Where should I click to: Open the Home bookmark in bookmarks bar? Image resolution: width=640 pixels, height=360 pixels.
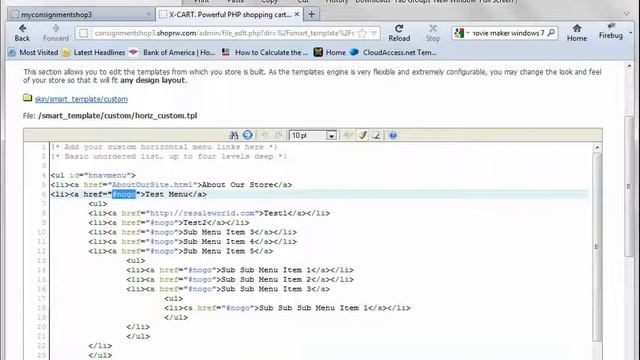[330, 52]
